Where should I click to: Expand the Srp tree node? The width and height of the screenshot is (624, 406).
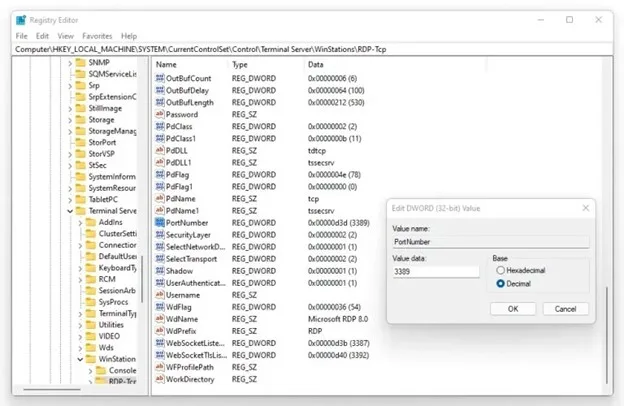pyautogui.click(x=70, y=86)
